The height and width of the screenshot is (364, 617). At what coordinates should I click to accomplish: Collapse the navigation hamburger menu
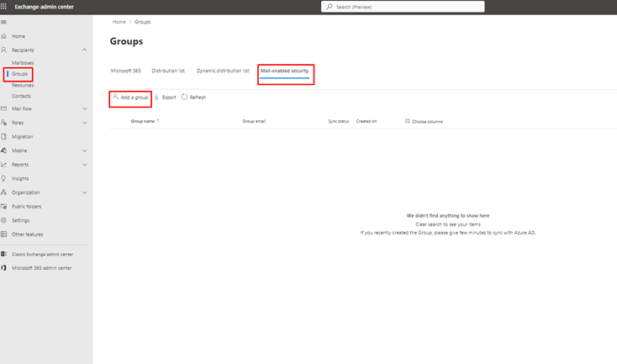[3, 22]
